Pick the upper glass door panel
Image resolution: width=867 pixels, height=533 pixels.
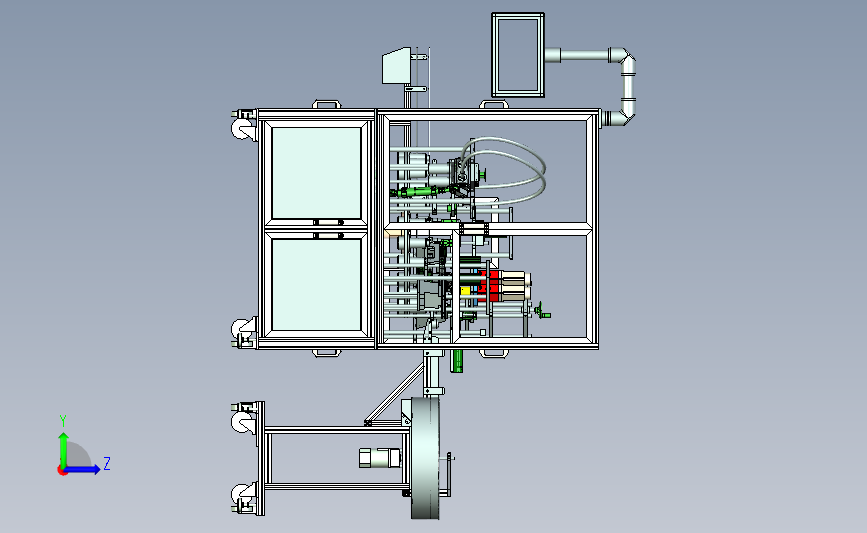click(x=316, y=173)
